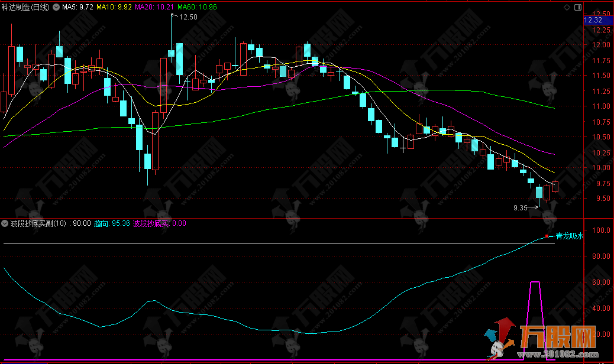Select the 波段抄底买: 0.00 value label
The height and width of the screenshot is (364, 614).
click(159, 223)
